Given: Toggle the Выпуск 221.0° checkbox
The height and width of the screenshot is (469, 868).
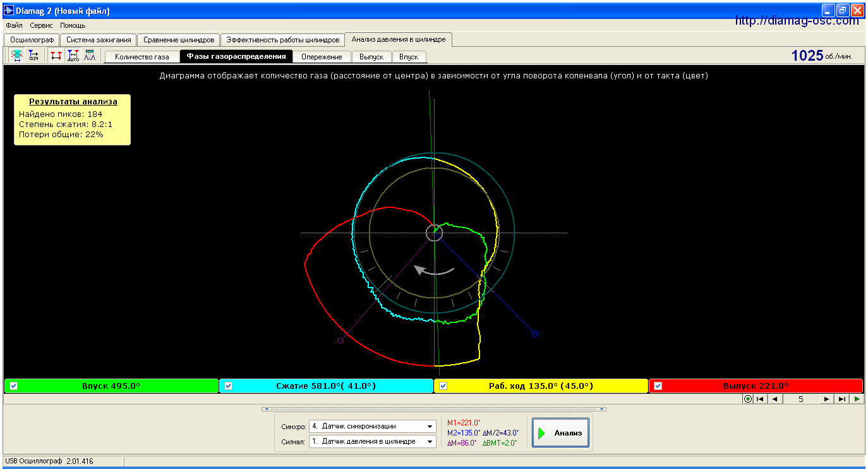Looking at the screenshot, I should point(658,386).
